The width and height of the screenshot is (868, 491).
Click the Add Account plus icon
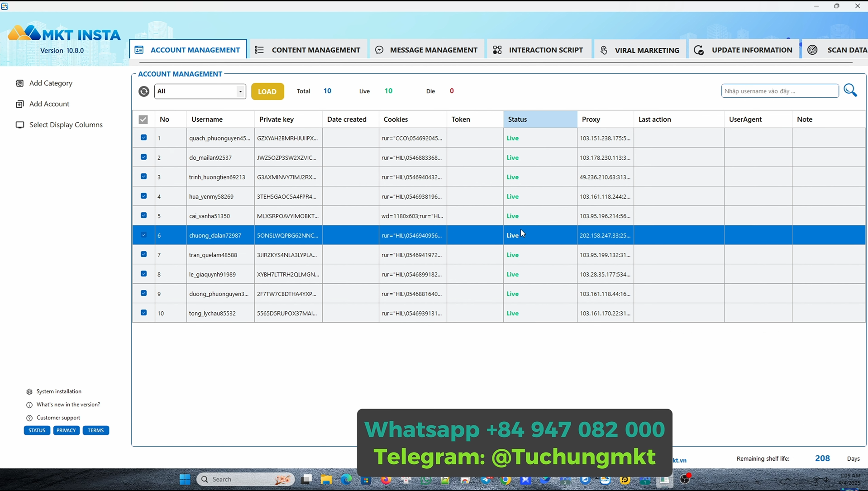click(20, 104)
